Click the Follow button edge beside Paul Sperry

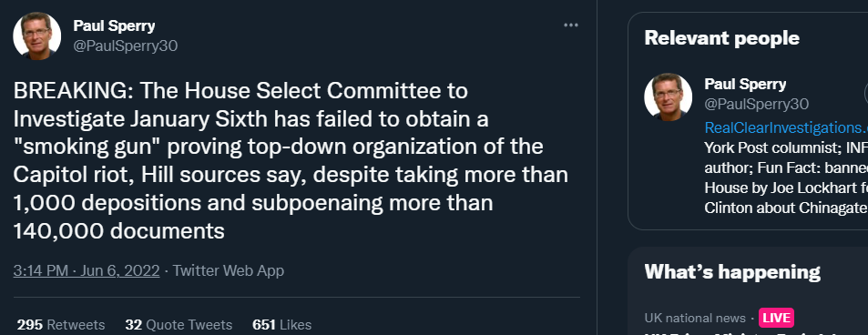865,94
